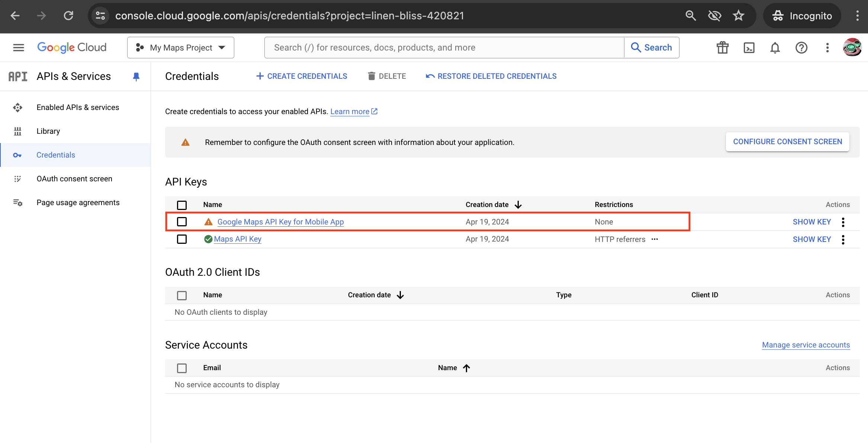
Task: Click the resource search input field
Action: point(444,48)
